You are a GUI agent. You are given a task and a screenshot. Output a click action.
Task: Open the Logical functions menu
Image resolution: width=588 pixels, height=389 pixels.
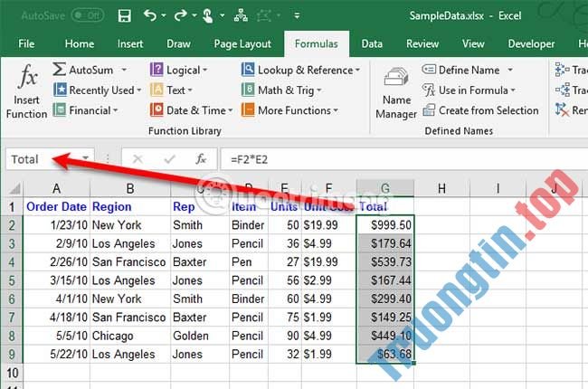point(178,70)
